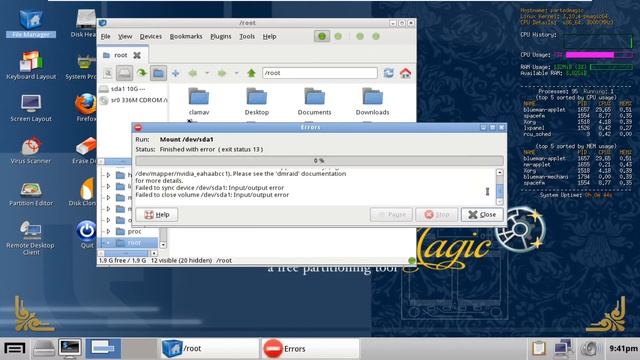The image size is (640, 360).
Task: Click the Back arrow in file manager toolbar
Action: click(x=193, y=73)
